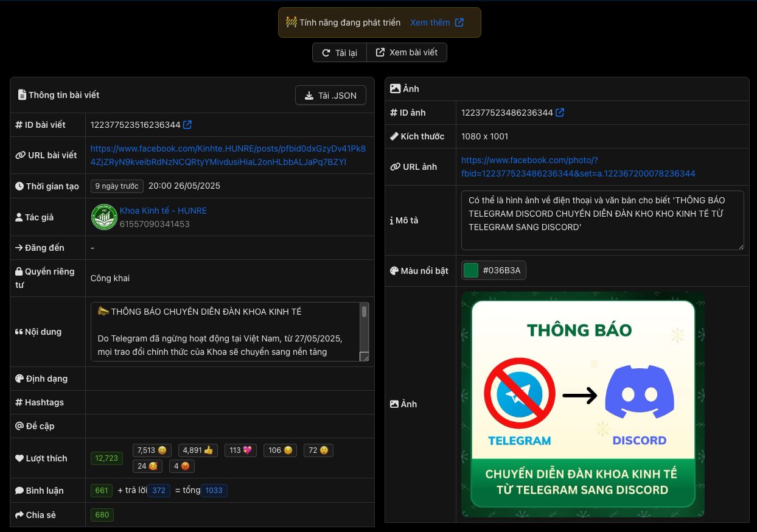Click the 4 angry reaction badge
The width and height of the screenshot is (757, 532).
[182, 466]
